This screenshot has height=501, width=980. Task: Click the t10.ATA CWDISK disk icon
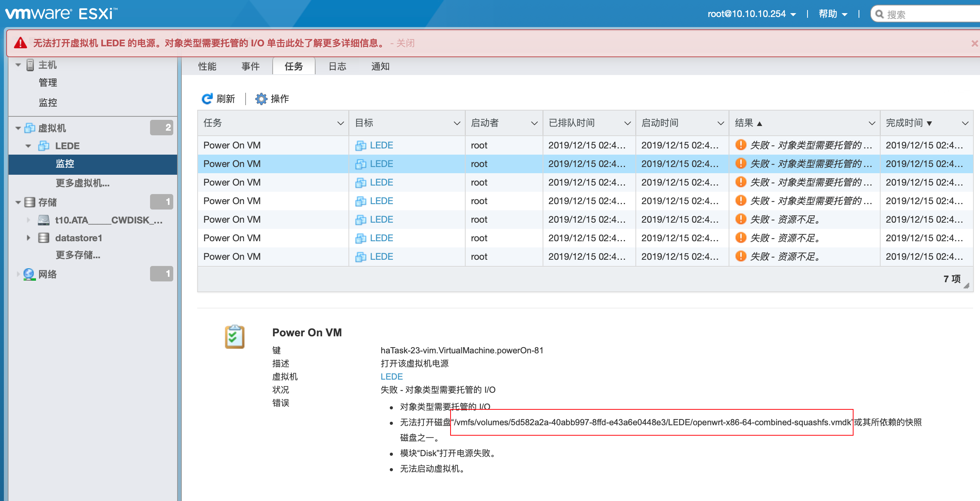click(44, 220)
